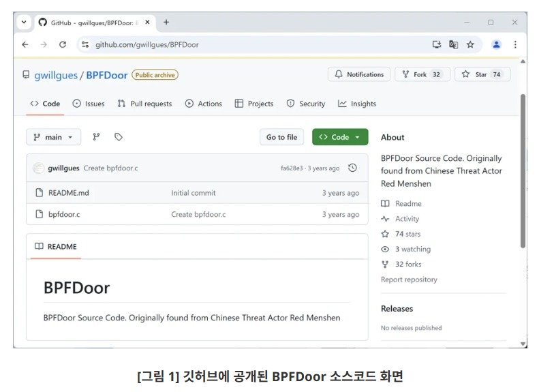Image resolution: width=539 pixels, height=392 pixels.
Task: Click the bpfdoor.c file icon
Action: point(40,214)
